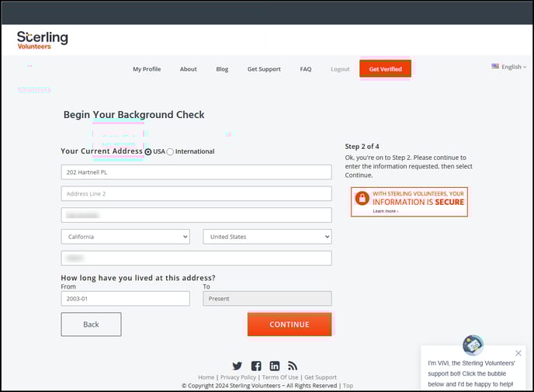Image resolution: width=534 pixels, height=392 pixels.
Task: Open the Terms Of Use footer link
Action: click(280, 377)
